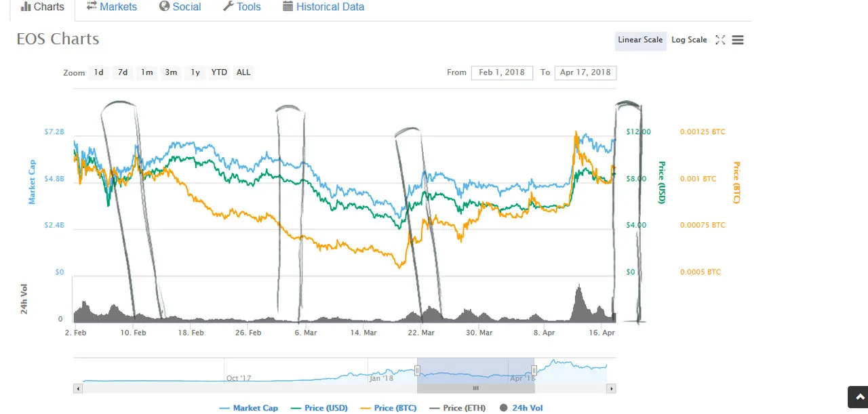Toggle Price (ETH) series in legend

457,408
